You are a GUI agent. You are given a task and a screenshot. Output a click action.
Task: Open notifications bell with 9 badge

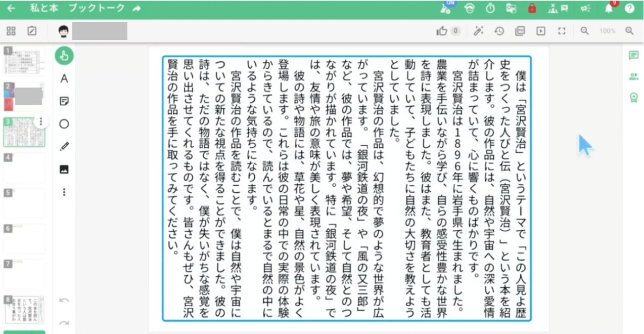pos(609,9)
